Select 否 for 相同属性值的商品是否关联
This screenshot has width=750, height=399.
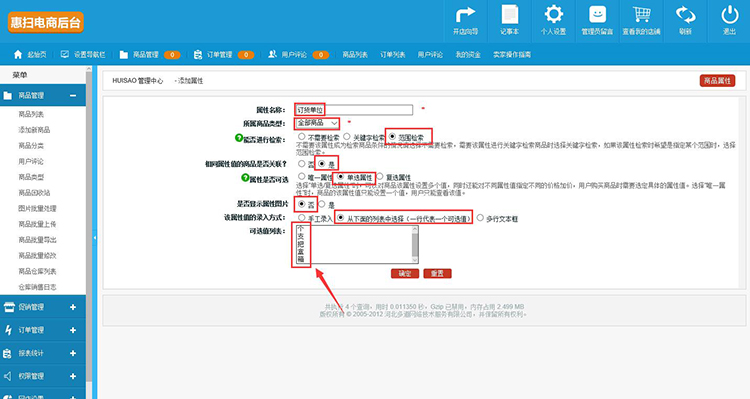(x=302, y=164)
